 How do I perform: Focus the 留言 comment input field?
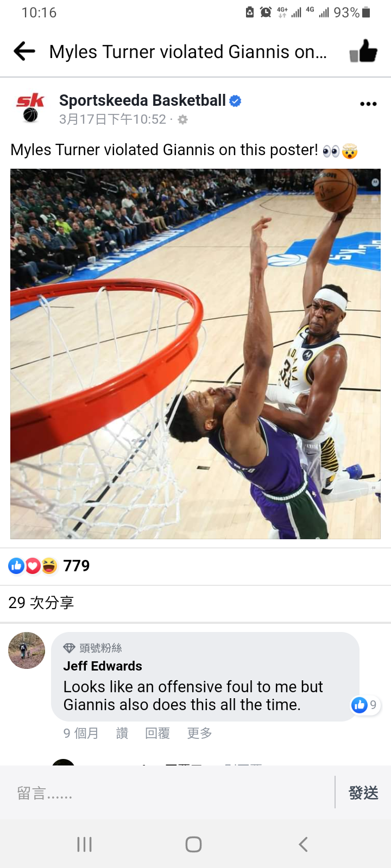tap(167, 793)
